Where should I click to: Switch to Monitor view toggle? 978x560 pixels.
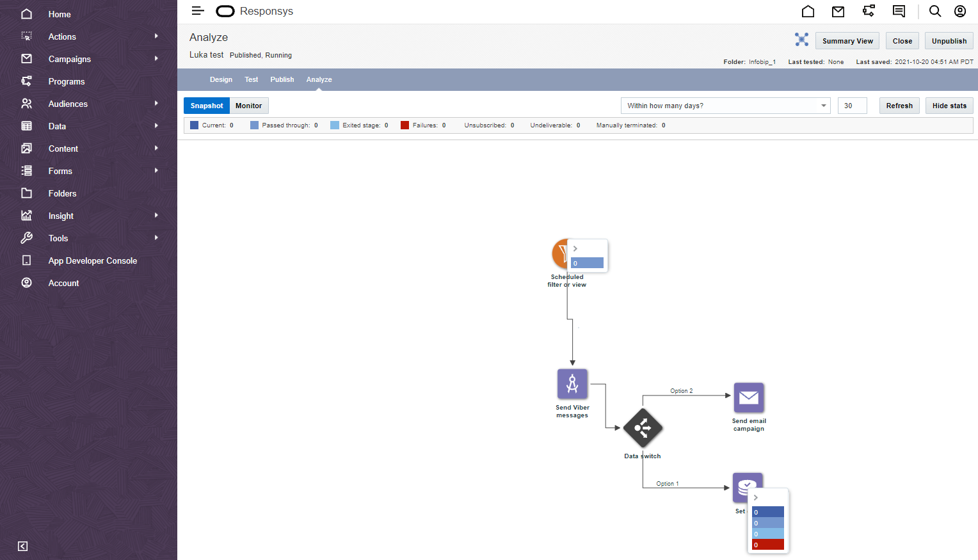tap(248, 106)
